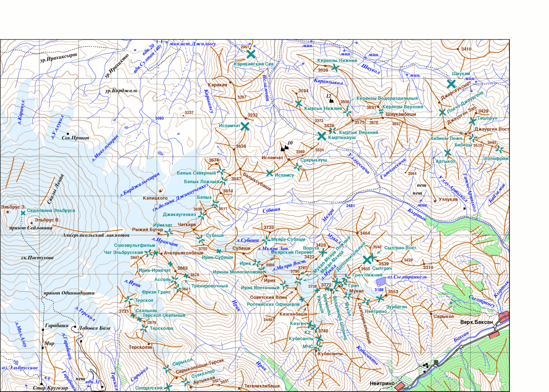The width and height of the screenshot is (549, 392).
Task: Click the Шаукам pass cross marker
Action: 451,84
